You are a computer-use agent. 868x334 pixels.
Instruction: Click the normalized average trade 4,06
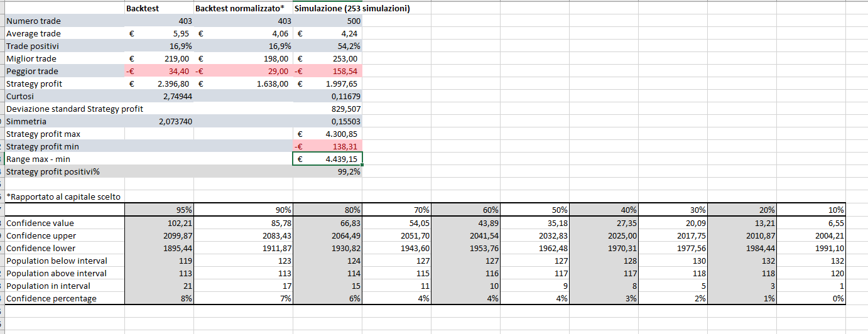click(243, 34)
